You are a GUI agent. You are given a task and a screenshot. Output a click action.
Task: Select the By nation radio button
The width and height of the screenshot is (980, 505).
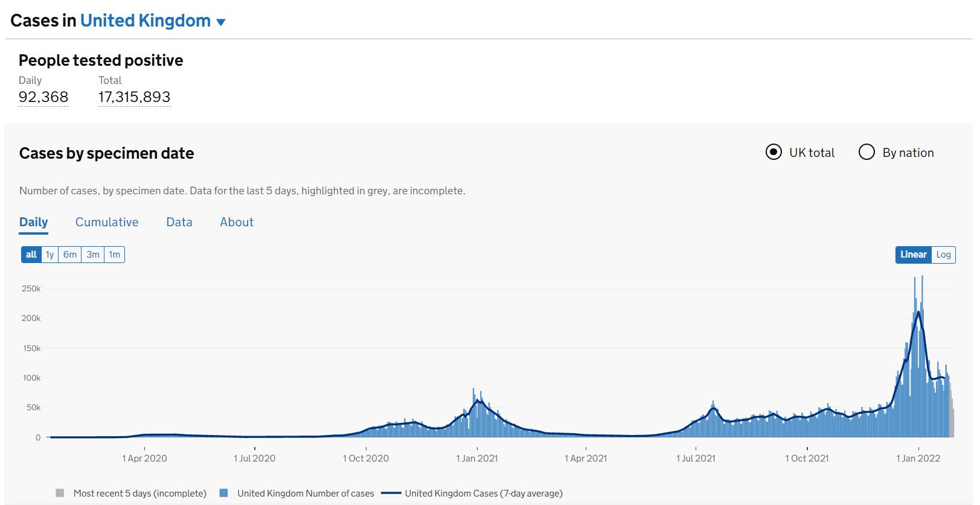(x=866, y=153)
